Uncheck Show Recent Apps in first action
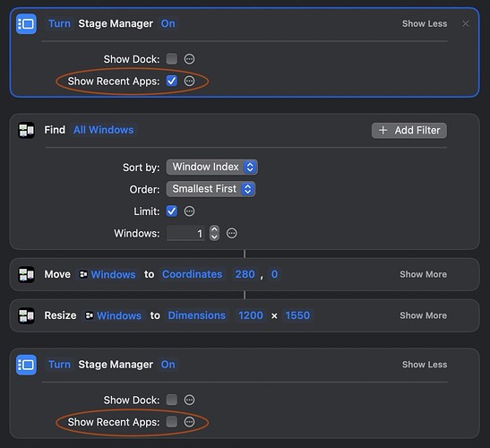The image size is (490, 448). click(x=172, y=81)
